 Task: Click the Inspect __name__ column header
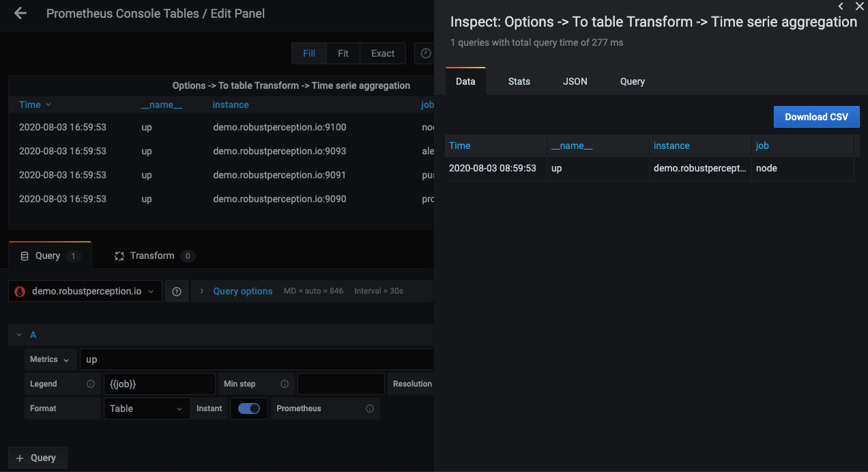click(x=598, y=145)
